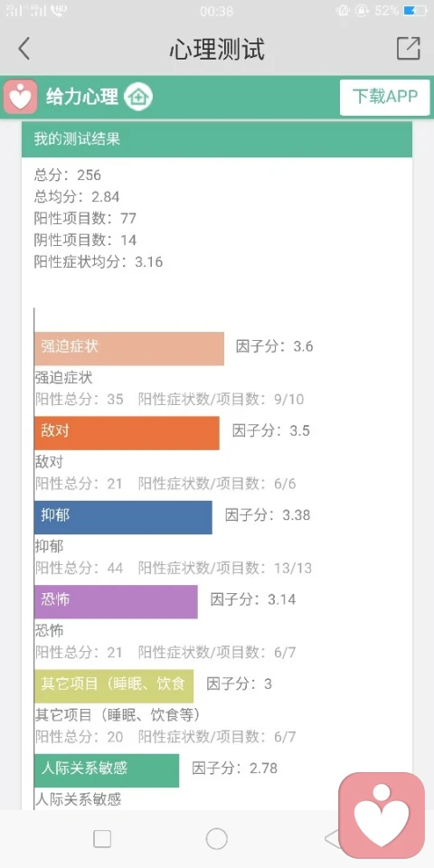The image size is (434, 868).
Task: Tap the 给力心理 title link
Action: point(82,97)
